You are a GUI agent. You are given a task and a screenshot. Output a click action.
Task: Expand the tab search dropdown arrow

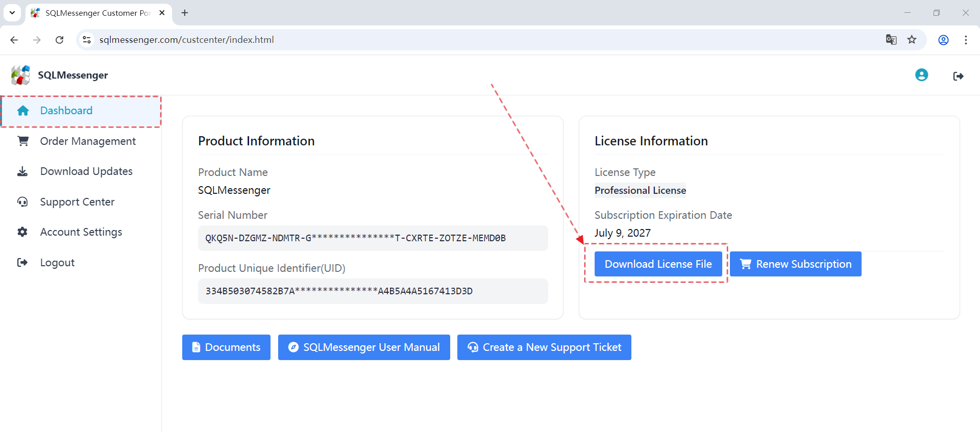12,13
